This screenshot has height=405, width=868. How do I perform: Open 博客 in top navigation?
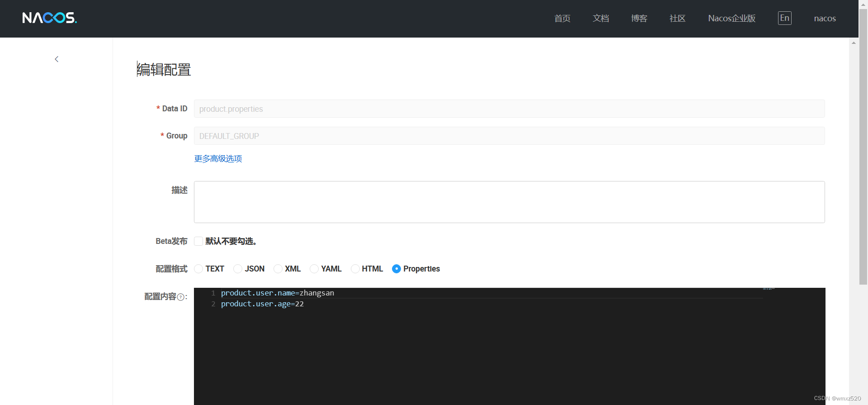point(639,19)
